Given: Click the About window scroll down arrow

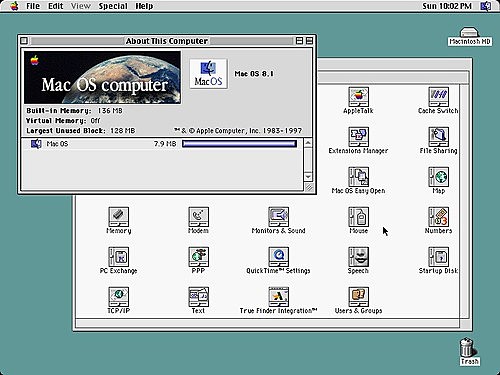Looking at the screenshot, I should (x=308, y=177).
